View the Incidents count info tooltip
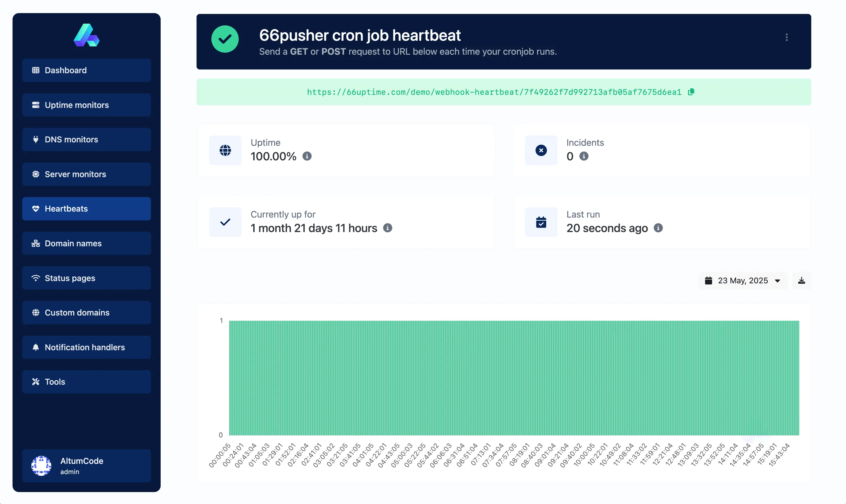This screenshot has height=504, width=846. coord(585,157)
